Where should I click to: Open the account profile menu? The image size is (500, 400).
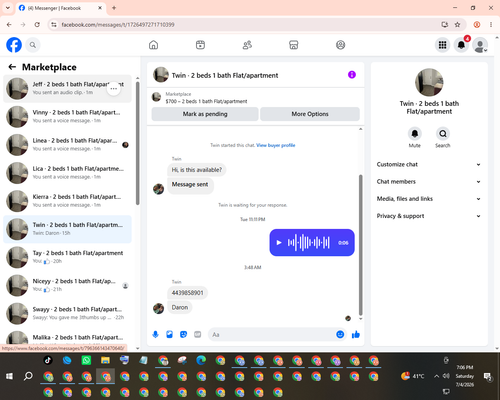tap(480, 45)
